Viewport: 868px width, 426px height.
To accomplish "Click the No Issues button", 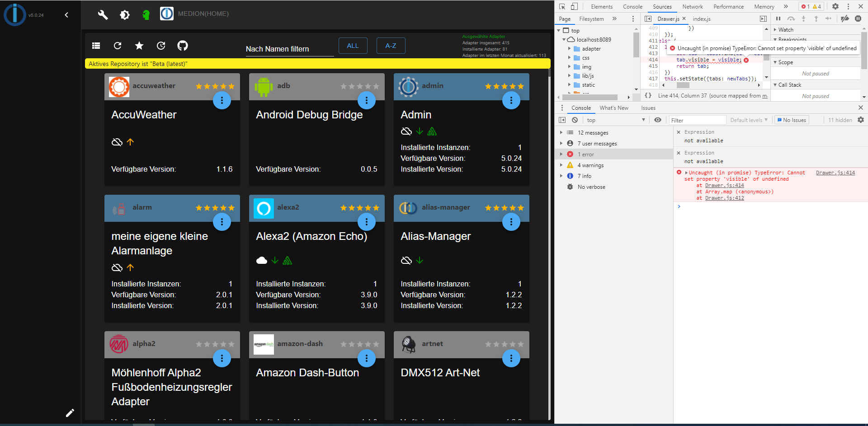I will point(792,120).
